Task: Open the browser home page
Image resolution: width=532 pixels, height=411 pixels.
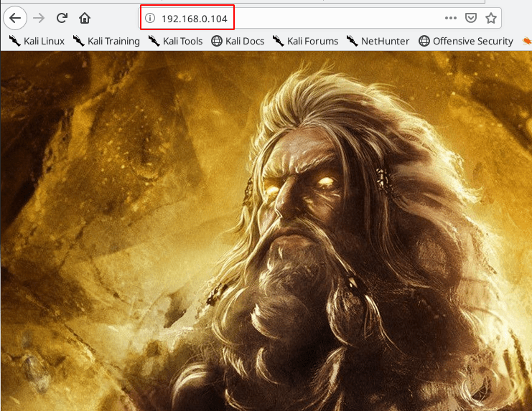Action: (x=85, y=18)
